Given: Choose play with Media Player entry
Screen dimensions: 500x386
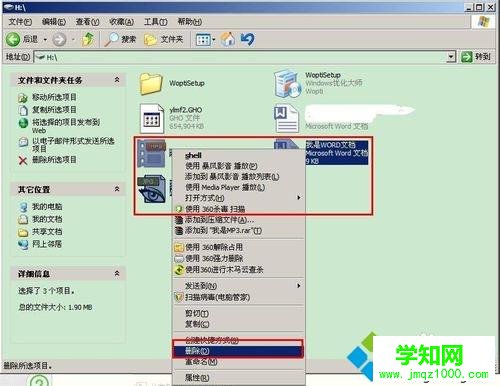Looking at the screenshot, I should [238, 187].
